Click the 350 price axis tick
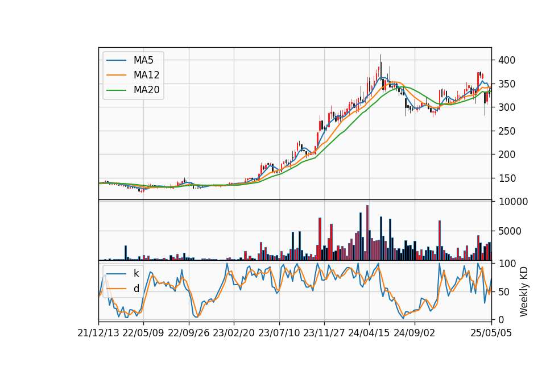 pyautogui.click(x=507, y=84)
